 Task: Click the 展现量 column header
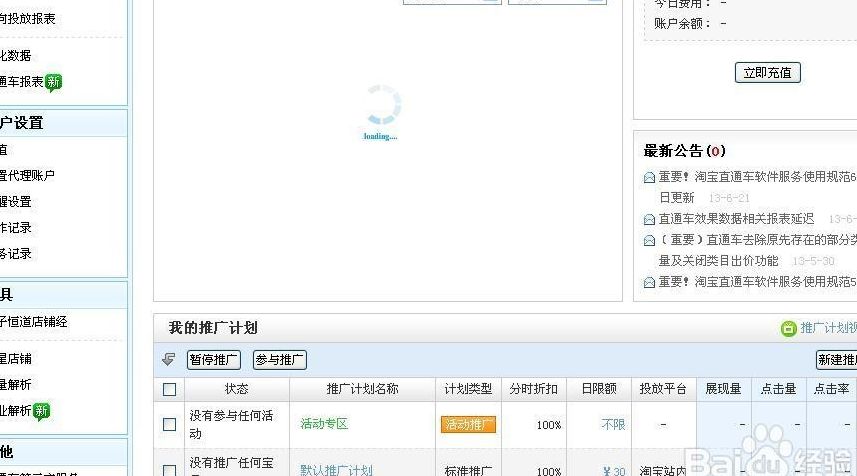pyautogui.click(x=723, y=389)
